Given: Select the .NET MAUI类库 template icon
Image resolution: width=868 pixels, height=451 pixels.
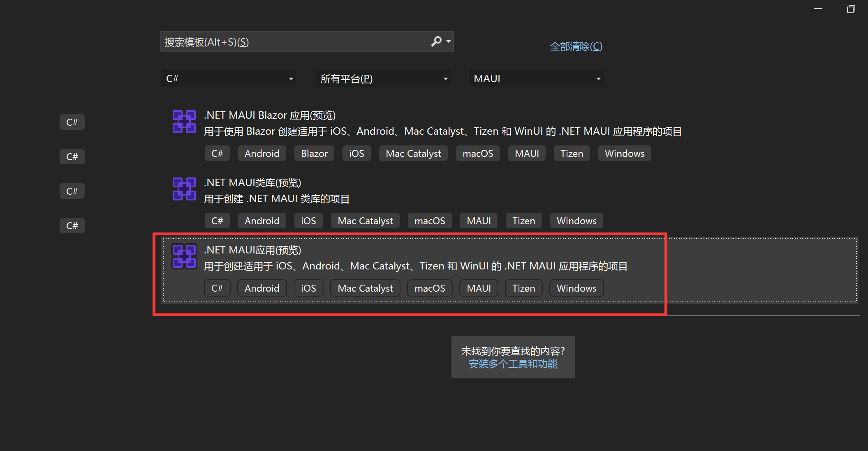Looking at the screenshot, I should click(184, 189).
